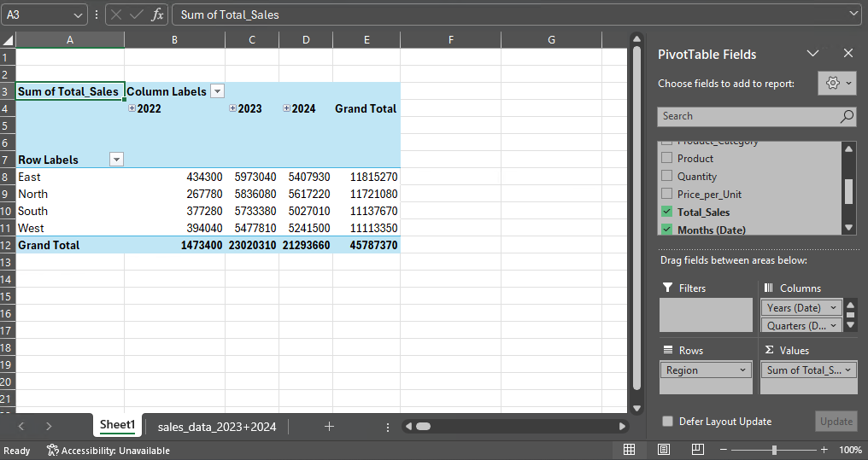The height and width of the screenshot is (460, 868).
Task: Enable Defer Layout Update checkbox
Action: [667, 422]
